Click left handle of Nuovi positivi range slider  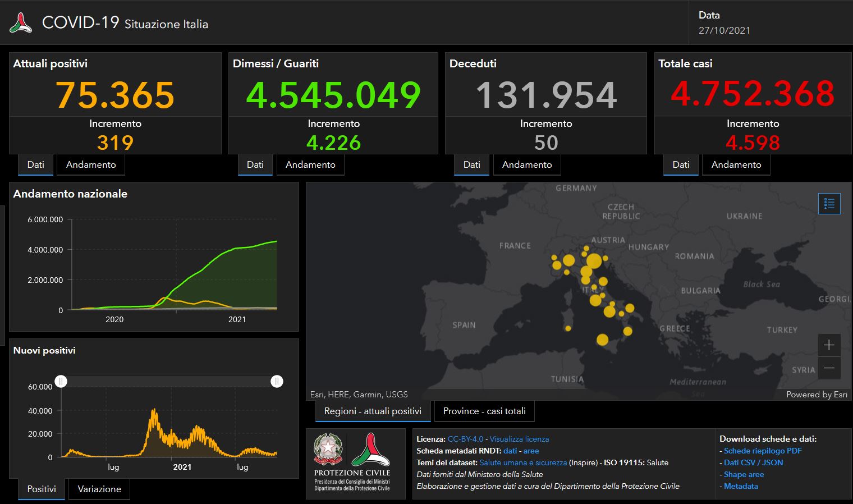pyautogui.click(x=61, y=382)
